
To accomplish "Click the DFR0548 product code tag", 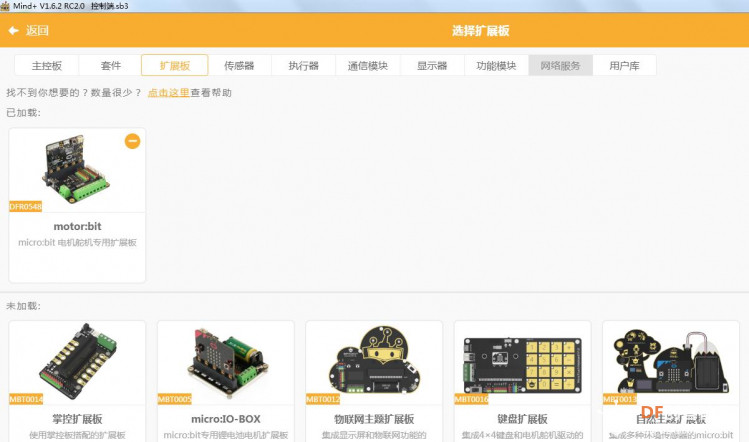I will click(x=26, y=206).
